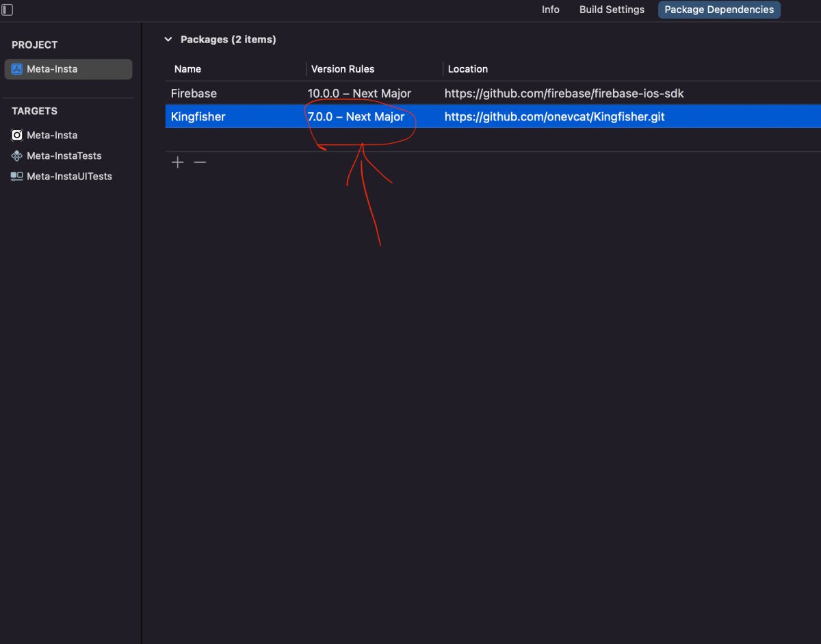Click the firebase-ios-sdk GitHub location

(x=564, y=93)
